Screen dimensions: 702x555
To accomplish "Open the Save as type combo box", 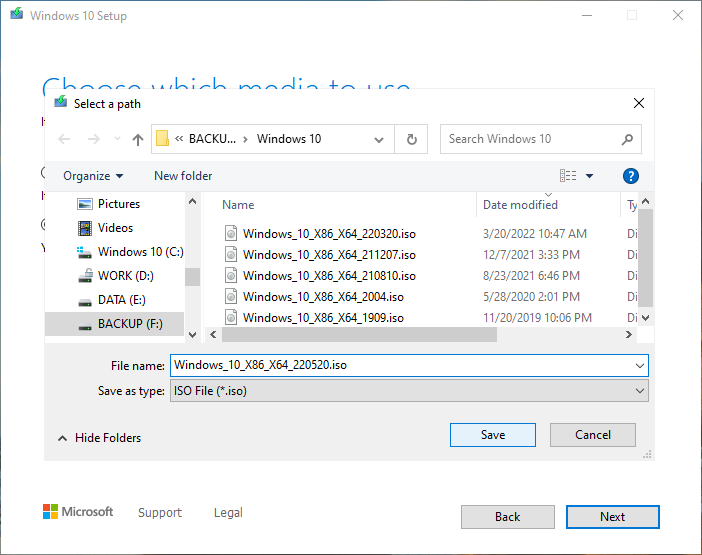I will 409,391.
